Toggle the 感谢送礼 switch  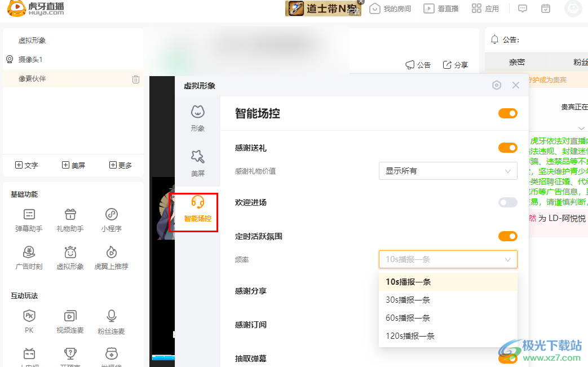coord(508,148)
